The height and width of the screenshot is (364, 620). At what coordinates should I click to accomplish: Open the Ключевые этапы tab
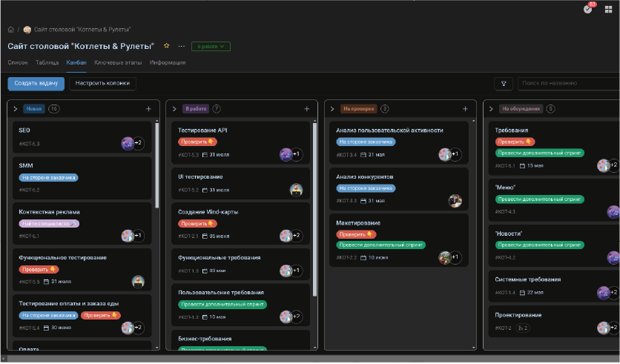point(118,62)
